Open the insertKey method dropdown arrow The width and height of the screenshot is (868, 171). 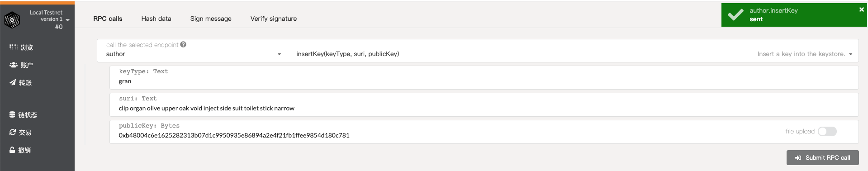[x=851, y=54]
